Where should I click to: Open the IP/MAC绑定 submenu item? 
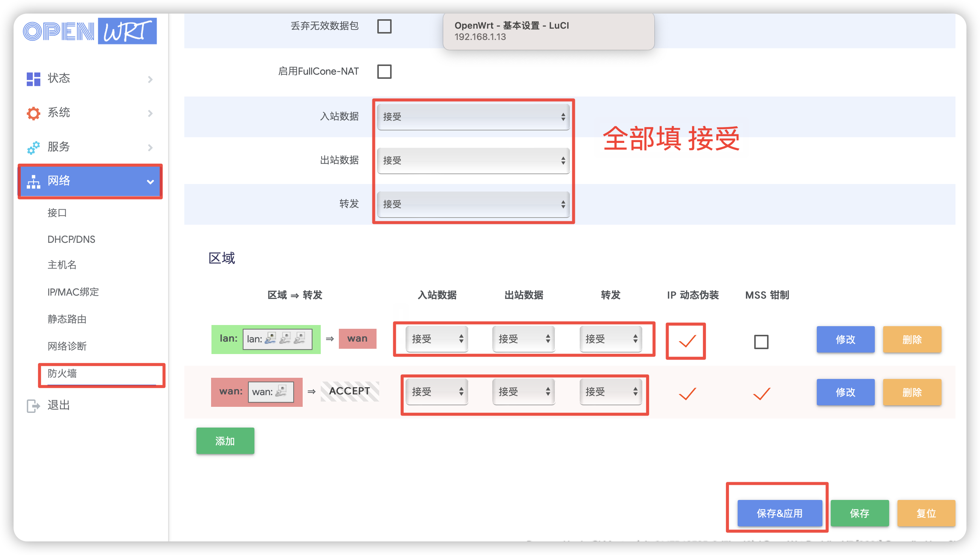click(73, 292)
